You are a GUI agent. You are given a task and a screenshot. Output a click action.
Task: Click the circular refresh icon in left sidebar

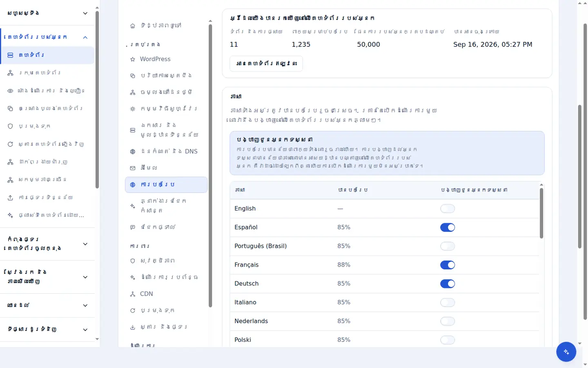[x=10, y=144]
